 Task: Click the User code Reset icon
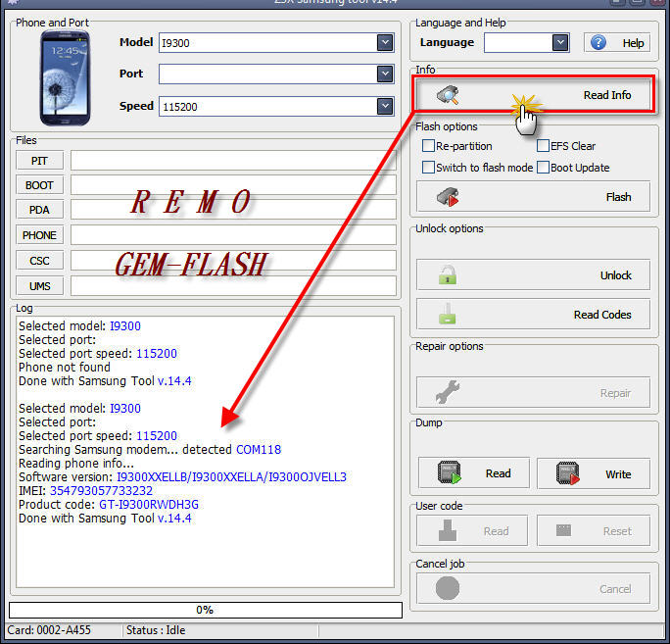click(x=563, y=530)
